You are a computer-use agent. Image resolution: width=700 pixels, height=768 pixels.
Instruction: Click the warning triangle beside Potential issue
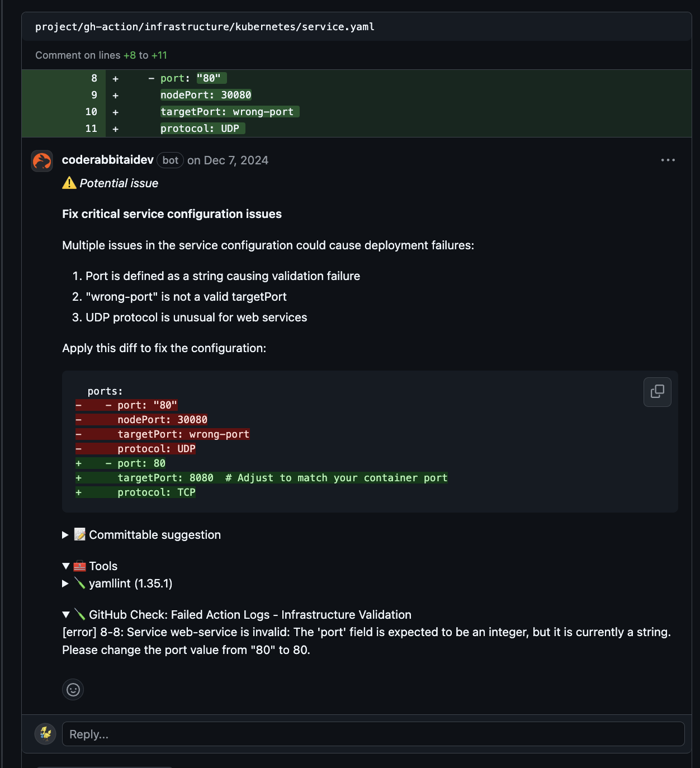68,183
